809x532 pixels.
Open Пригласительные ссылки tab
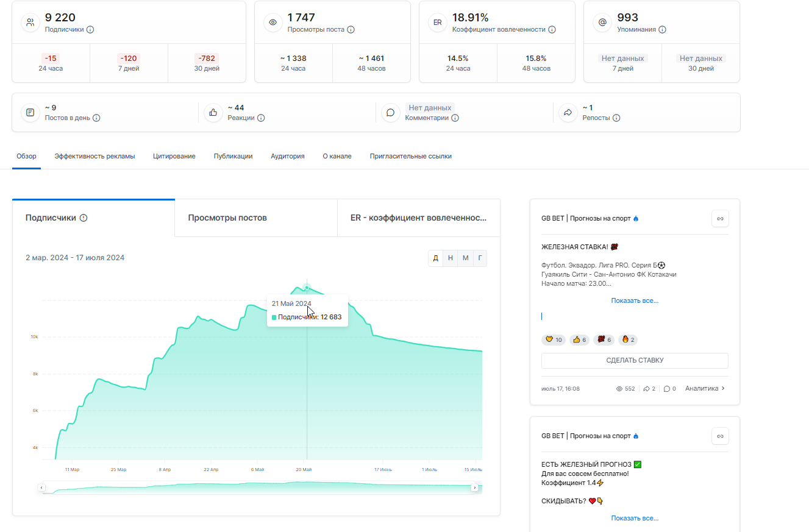tap(411, 156)
